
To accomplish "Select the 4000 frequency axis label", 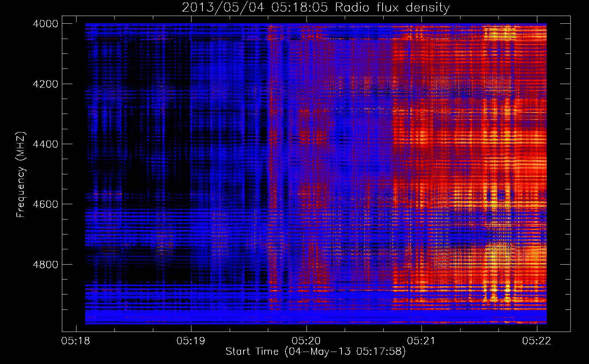I will (46, 24).
